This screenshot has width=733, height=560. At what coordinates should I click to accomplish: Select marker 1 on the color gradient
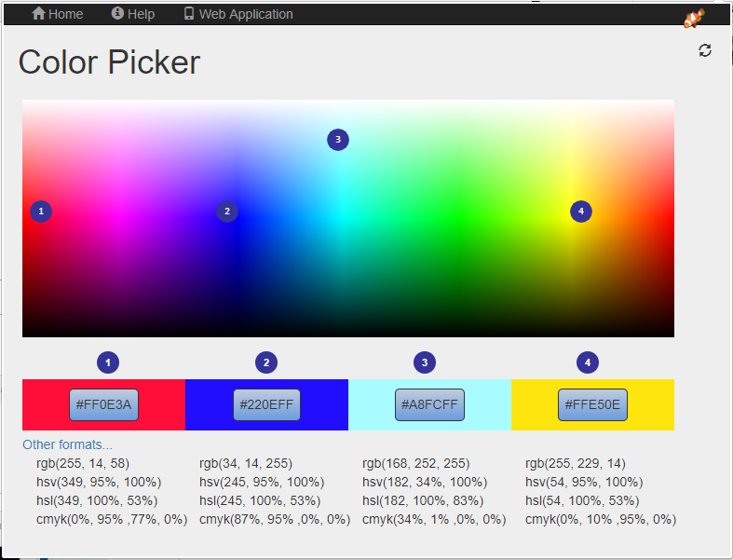click(41, 212)
